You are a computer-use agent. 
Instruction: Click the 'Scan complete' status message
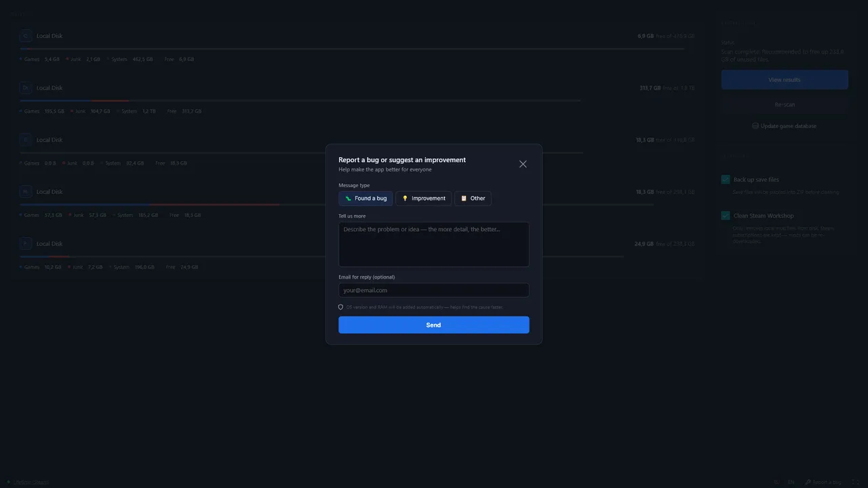(x=783, y=56)
